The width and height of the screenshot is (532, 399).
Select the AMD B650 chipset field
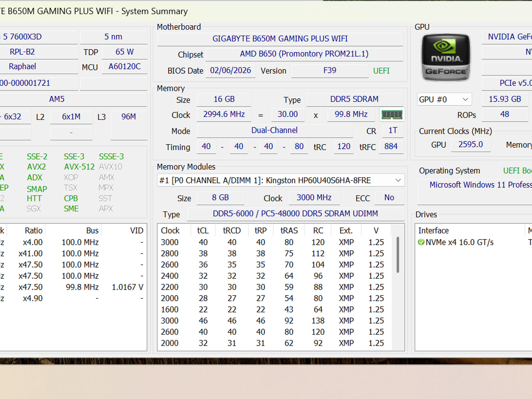point(304,54)
